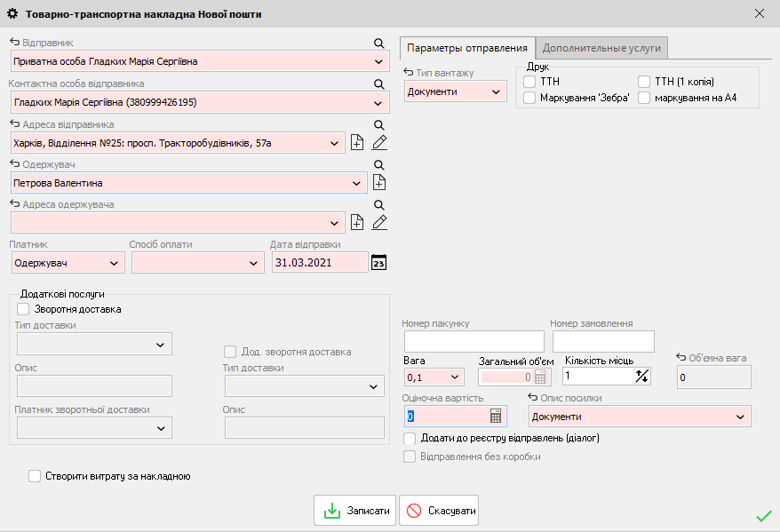The height and width of the screenshot is (532, 780).
Task: Switch to Дополнительные услуги tab
Action: (602, 48)
